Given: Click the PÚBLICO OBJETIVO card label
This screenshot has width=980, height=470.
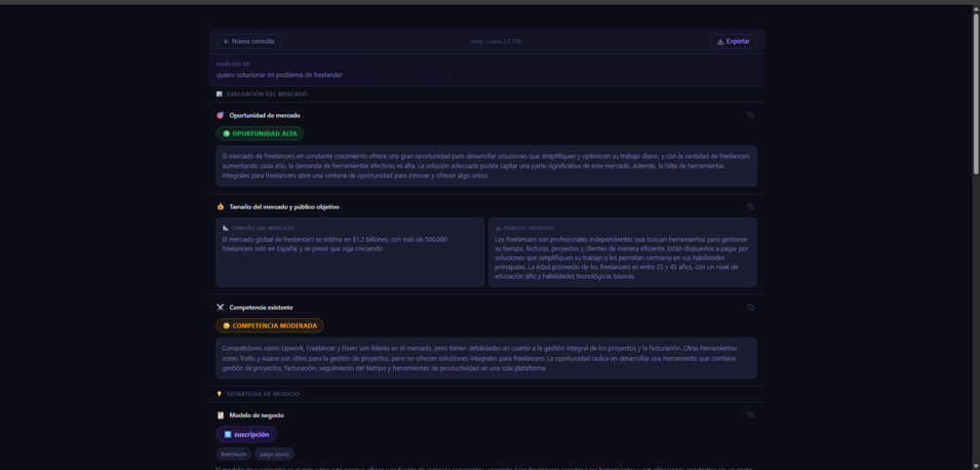Looking at the screenshot, I should pos(529,228).
